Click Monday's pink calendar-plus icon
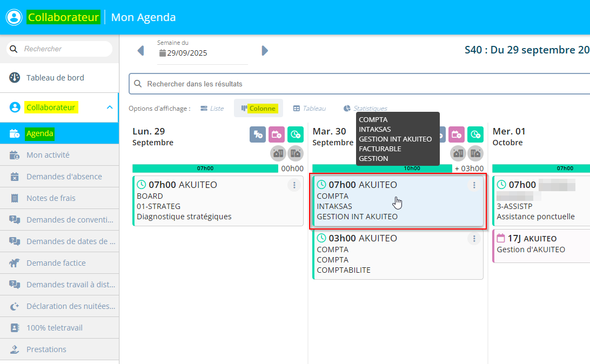The width and height of the screenshot is (590, 364). 277,135
